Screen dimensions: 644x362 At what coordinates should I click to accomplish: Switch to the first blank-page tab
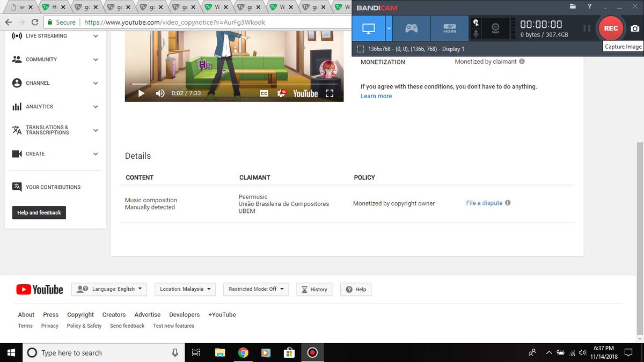click(x=21, y=8)
